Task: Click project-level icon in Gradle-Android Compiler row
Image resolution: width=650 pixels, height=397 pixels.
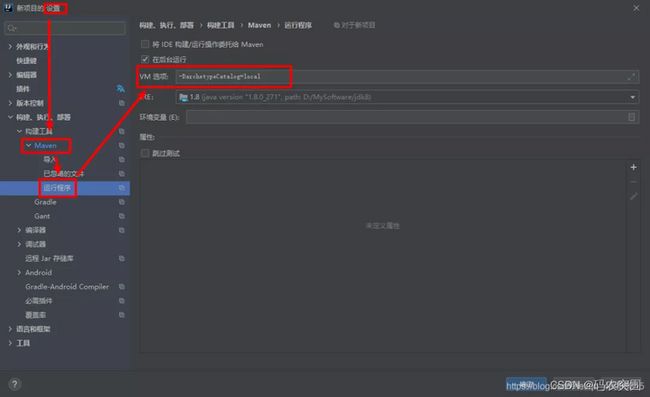Action: (121, 286)
